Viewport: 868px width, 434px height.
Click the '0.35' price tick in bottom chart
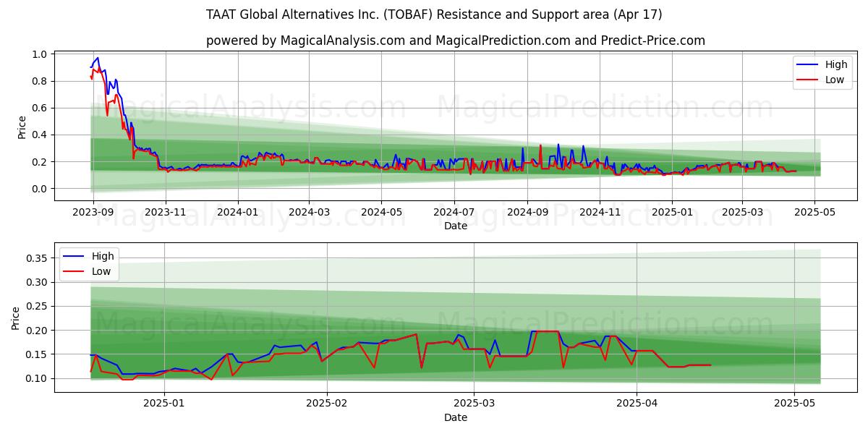coord(37,258)
